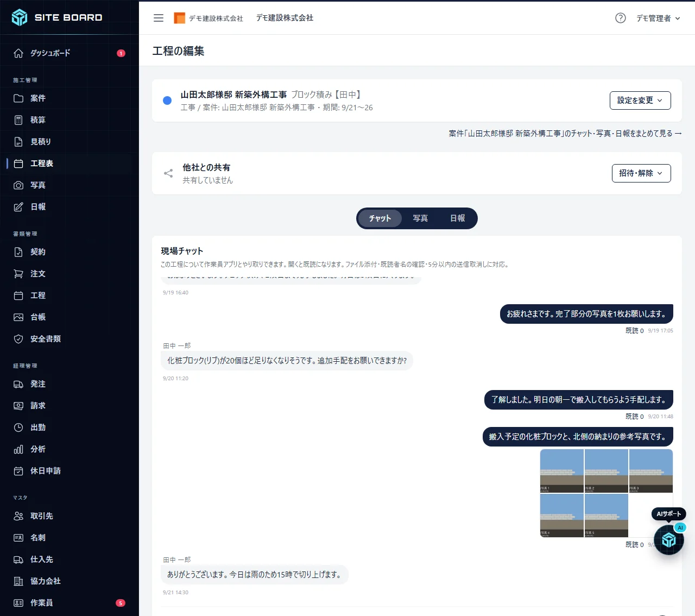Click the 見積り document icon
Image resolution: width=695 pixels, height=616 pixels.
18,142
